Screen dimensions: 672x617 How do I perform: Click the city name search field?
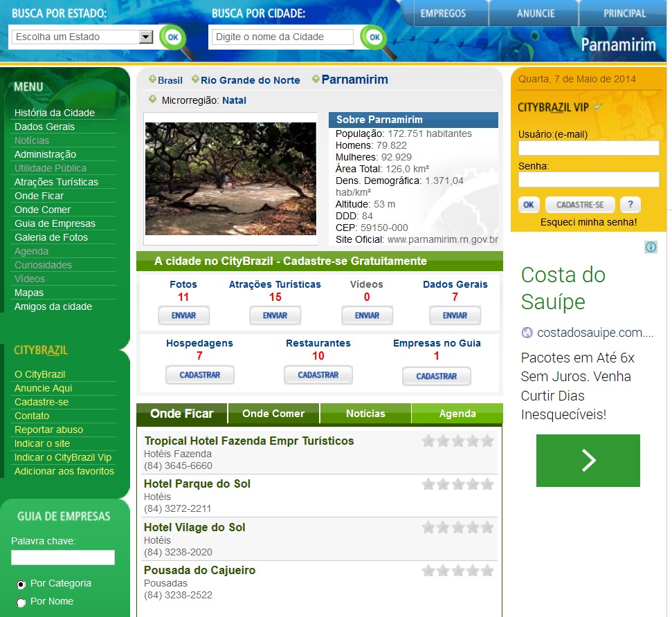[x=281, y=37]
